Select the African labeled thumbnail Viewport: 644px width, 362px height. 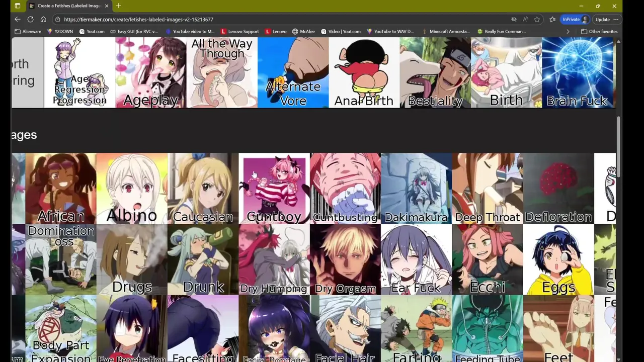61,188
